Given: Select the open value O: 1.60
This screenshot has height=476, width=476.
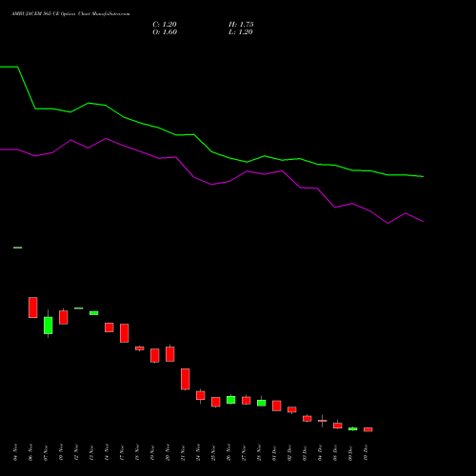Looking at the screenshot, I should pyautogui.click(x=165, y=32).
